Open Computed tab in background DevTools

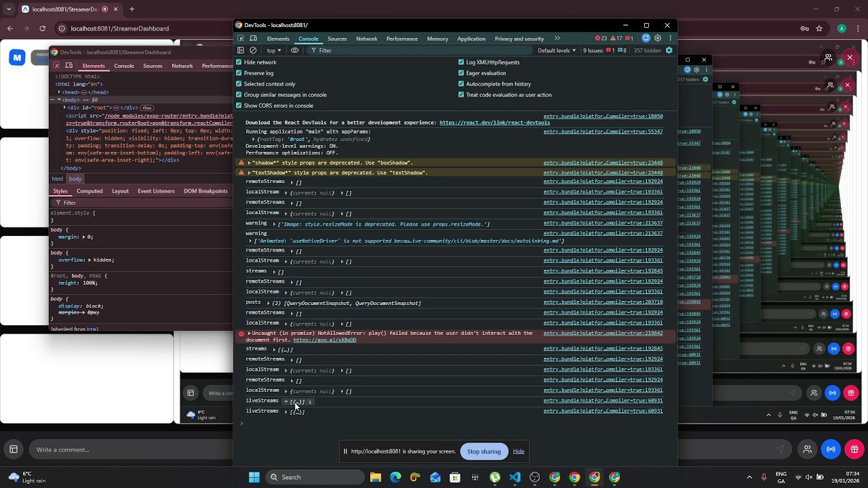click(x=90, y=191)
